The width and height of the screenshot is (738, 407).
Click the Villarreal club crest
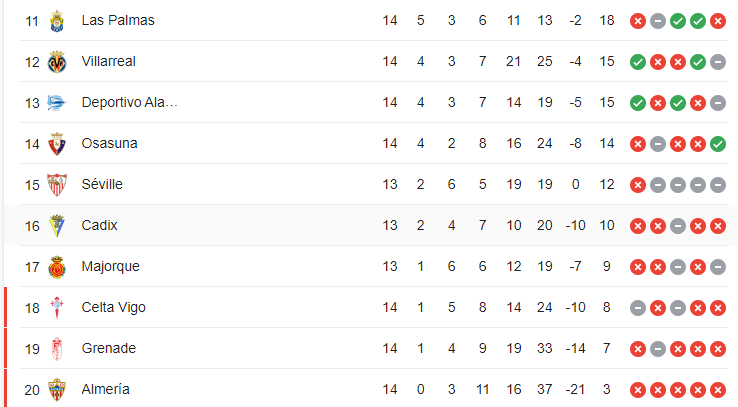click(57, 61)
